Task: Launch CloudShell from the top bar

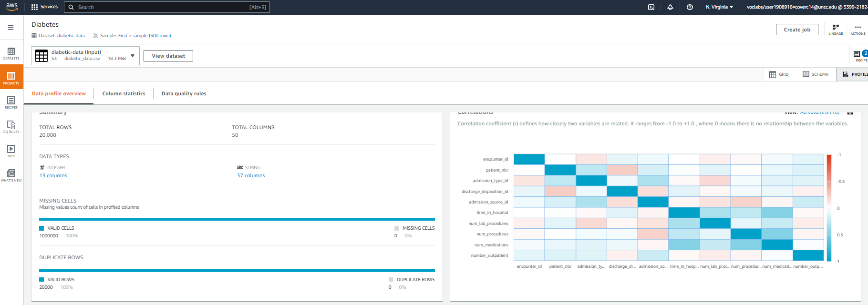Action: click(651, 7)
